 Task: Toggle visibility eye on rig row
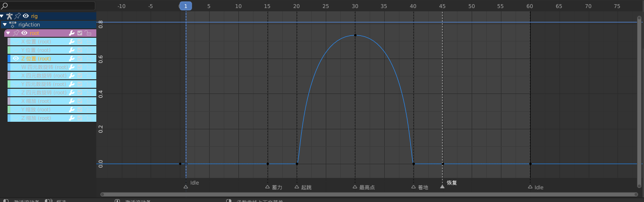[x=26, y=16]
